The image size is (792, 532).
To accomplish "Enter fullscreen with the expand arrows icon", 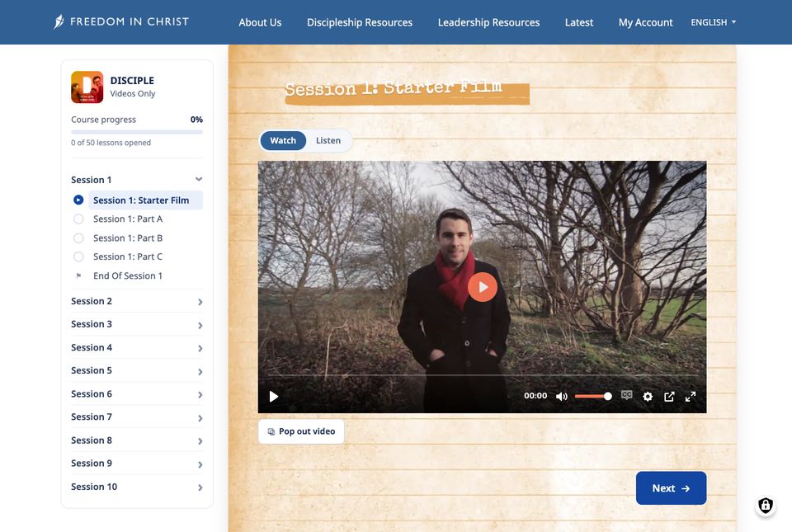I will (691, 396).
